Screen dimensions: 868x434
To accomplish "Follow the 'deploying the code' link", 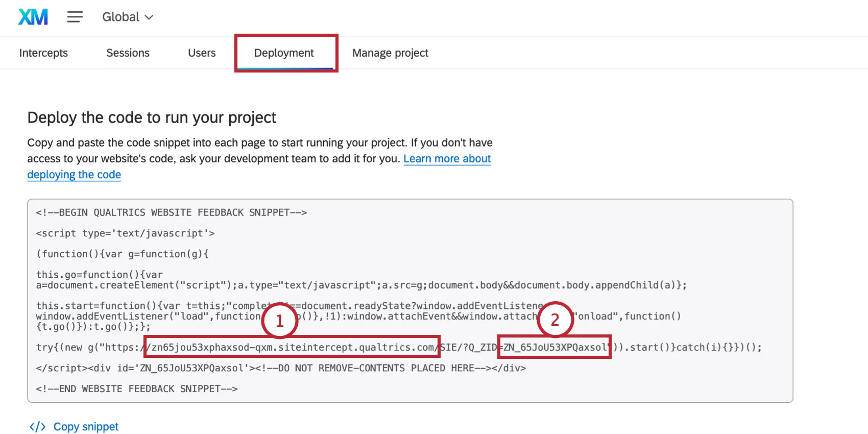I will [74, 175].
